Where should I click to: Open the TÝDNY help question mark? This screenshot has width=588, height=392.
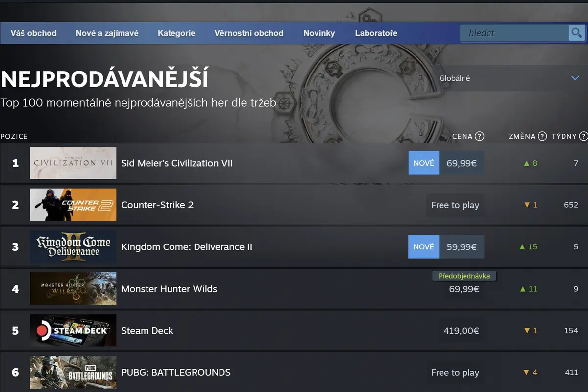coord(583,136)
